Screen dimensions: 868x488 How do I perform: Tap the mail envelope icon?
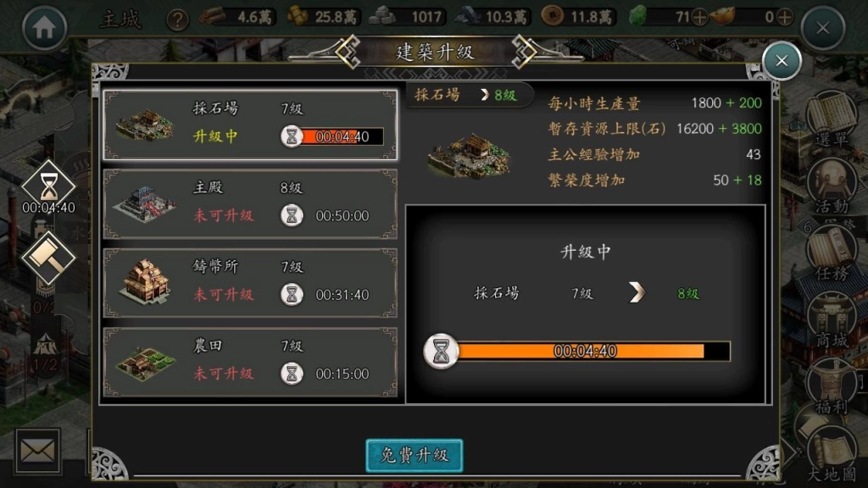click(x=37, y=451)
